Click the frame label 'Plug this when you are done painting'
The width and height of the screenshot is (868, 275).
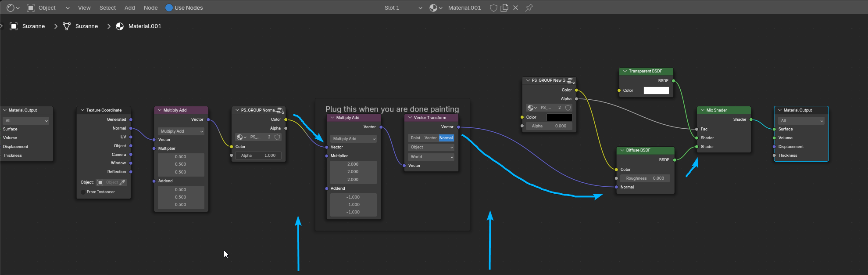392,109
